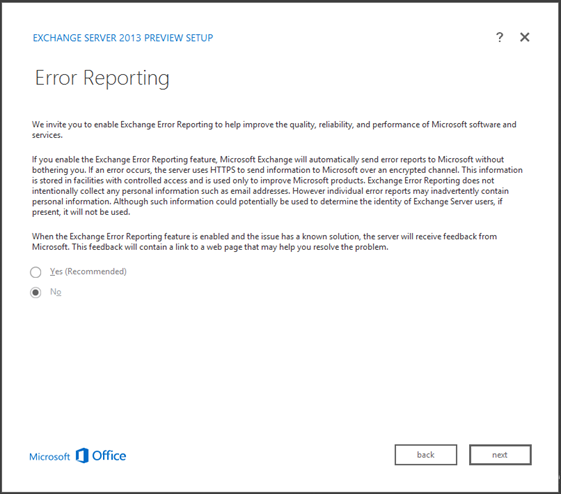Click the paragraph starting "We invite you"
561x494 pixels.
(274, 129)
